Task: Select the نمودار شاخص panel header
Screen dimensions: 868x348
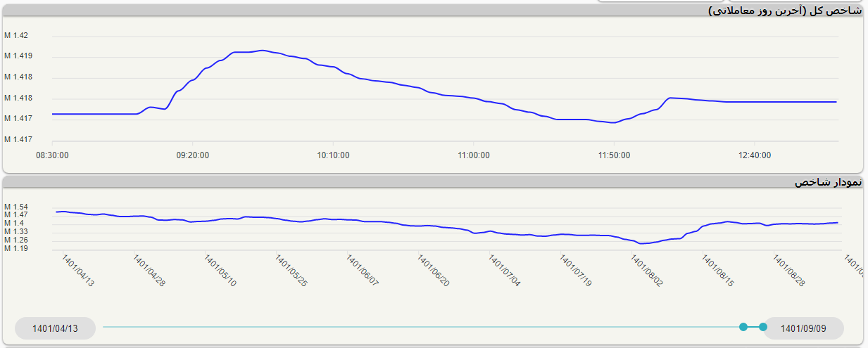Action: pos(828,182)
